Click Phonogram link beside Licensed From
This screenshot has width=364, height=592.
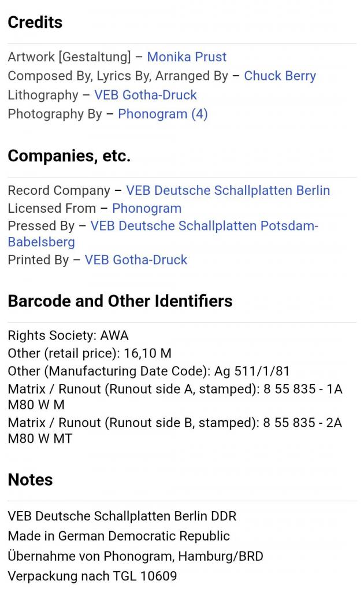[147, 208]
